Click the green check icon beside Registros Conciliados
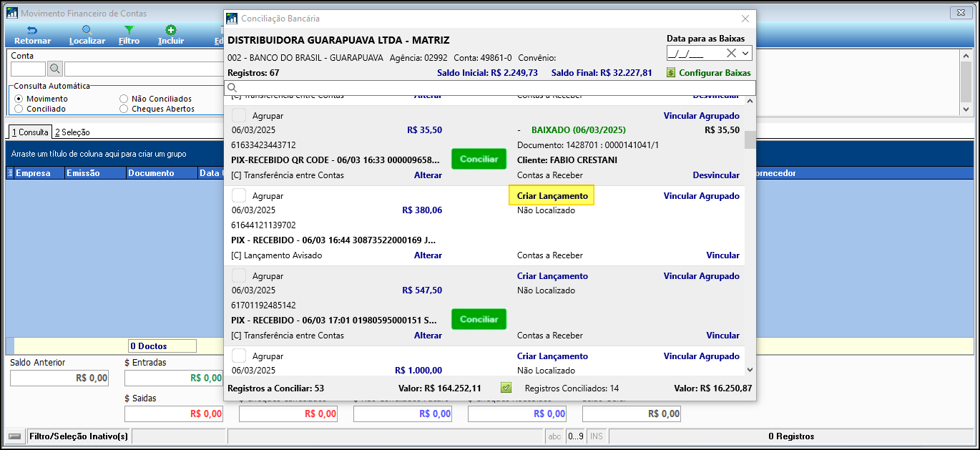 tap(506, 388)
